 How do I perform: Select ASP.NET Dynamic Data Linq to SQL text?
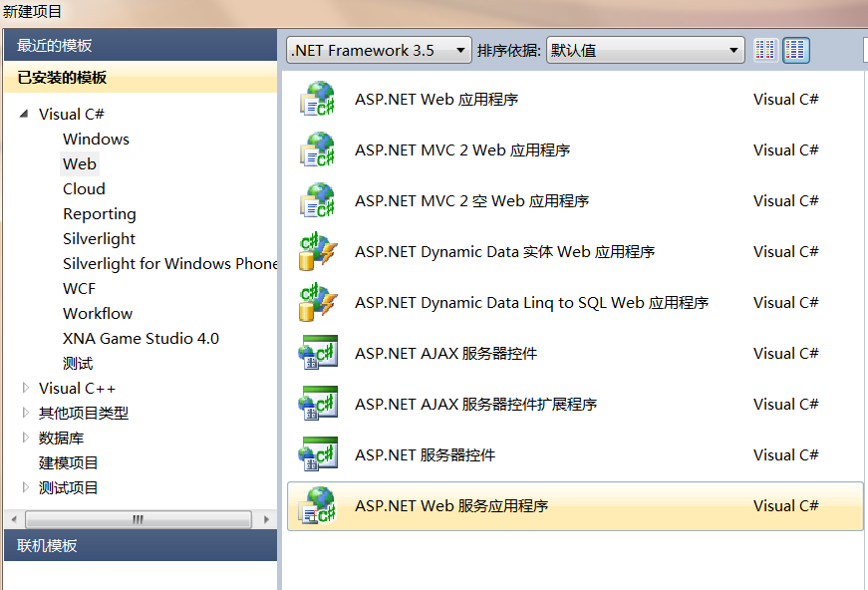tap(532, 303)
